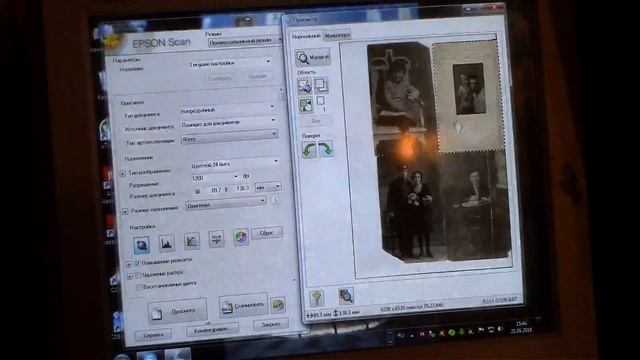The image size is (640, 360).
Task: Open the Document Source (Источник документа) dropdown
Action: [x=228, y=122]
